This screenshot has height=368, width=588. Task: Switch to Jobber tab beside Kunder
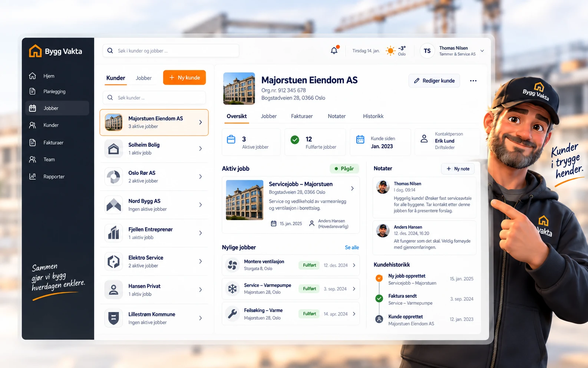coord(143,78)
